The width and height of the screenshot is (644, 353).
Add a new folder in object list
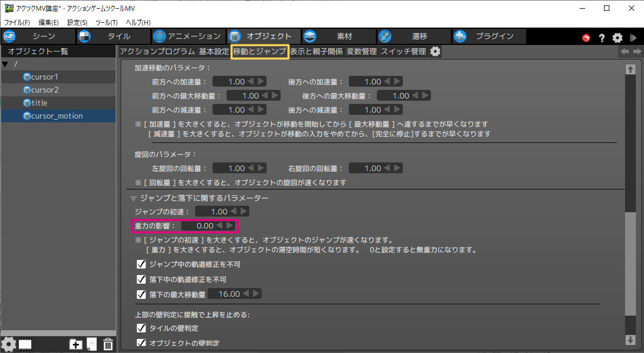coord(76,344)
